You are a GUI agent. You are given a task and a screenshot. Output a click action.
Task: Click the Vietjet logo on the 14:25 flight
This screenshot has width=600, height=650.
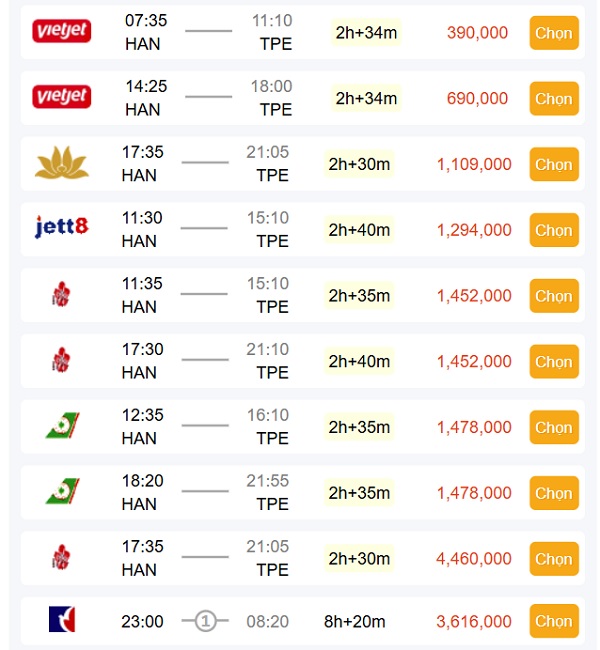(x=62, y=98)
